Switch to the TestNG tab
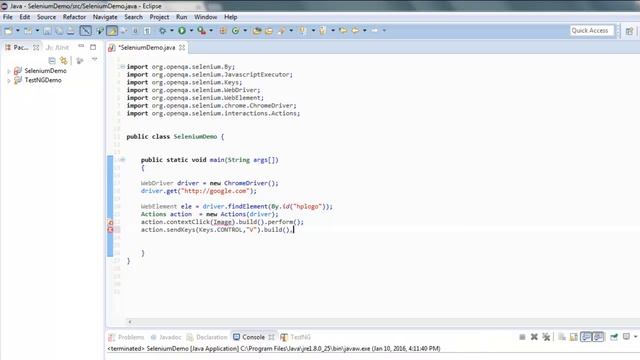This screenshot has height=360, width=640. point(296,337)
